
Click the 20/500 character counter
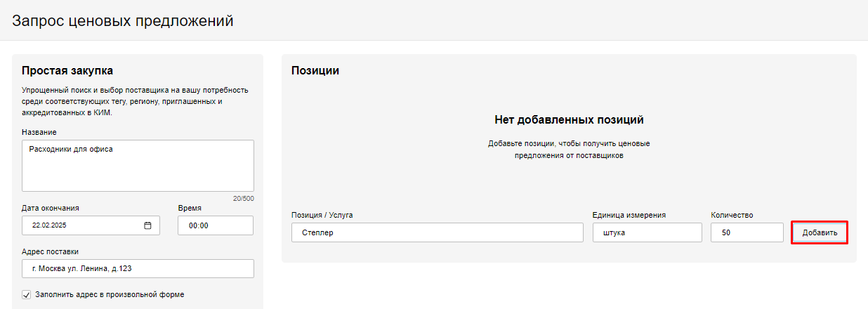tap(243, 199)
